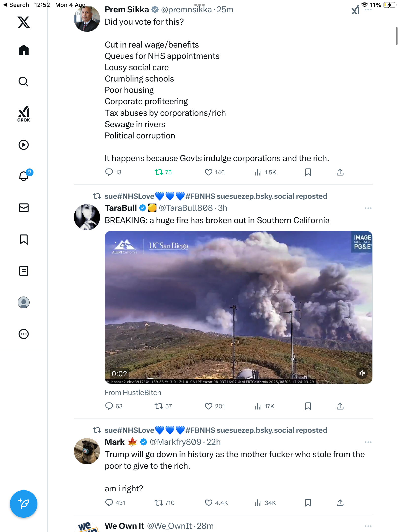399x532 pixels.
Task: Like Prem Sikka's post
Action: click(209, 172)
